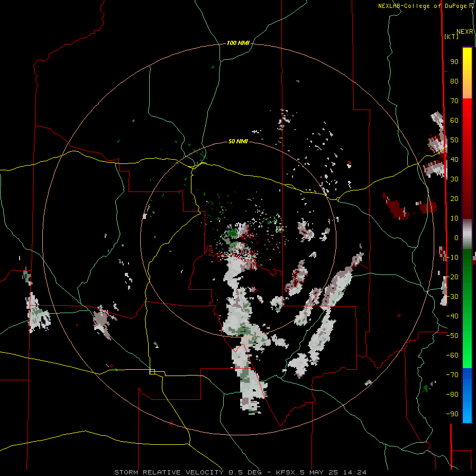476x476 pixels.
Task: Select the "50" value on the velocity scale
Action: pos(454,140)
